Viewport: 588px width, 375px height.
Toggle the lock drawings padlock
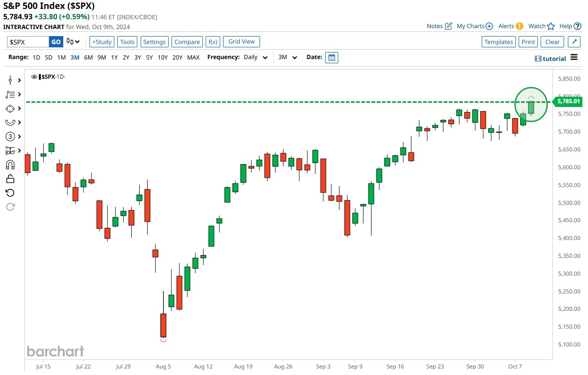coord(10,179)
